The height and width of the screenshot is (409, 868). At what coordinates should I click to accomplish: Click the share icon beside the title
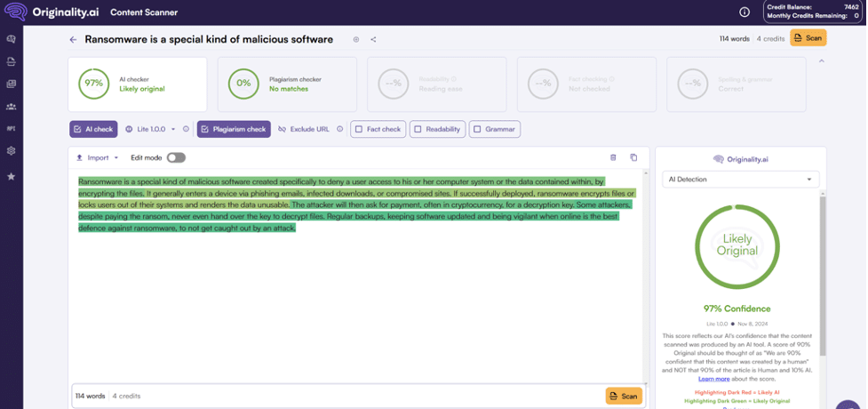point(373,39)
